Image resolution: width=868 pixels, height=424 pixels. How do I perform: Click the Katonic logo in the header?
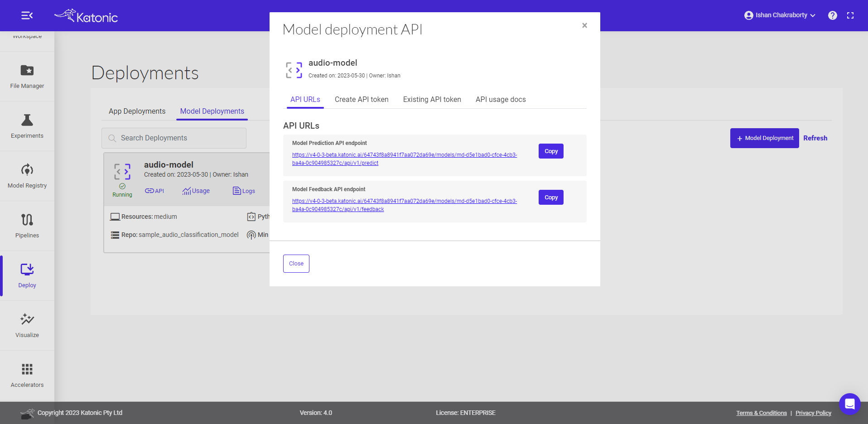pos(86,16)
